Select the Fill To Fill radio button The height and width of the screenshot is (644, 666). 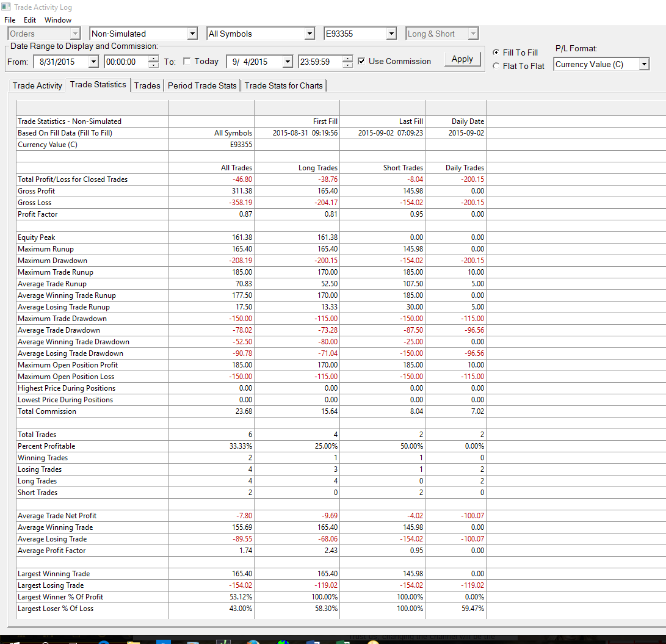coord(496,52)
